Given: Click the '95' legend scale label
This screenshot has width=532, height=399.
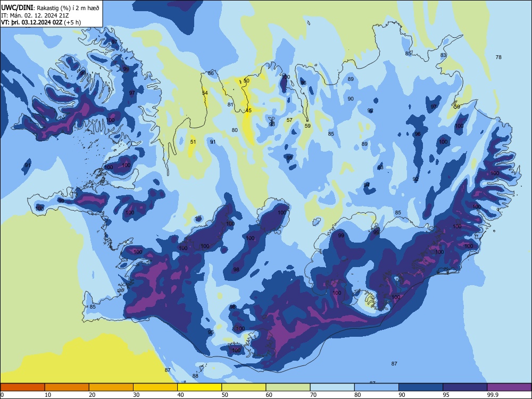Looking at the screenshot, I should tap(446, 395).
